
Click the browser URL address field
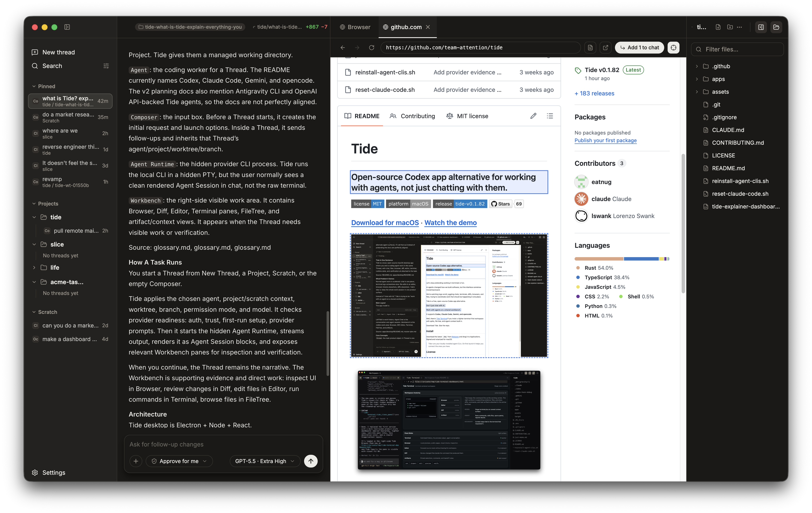click(x=481, y=47)
